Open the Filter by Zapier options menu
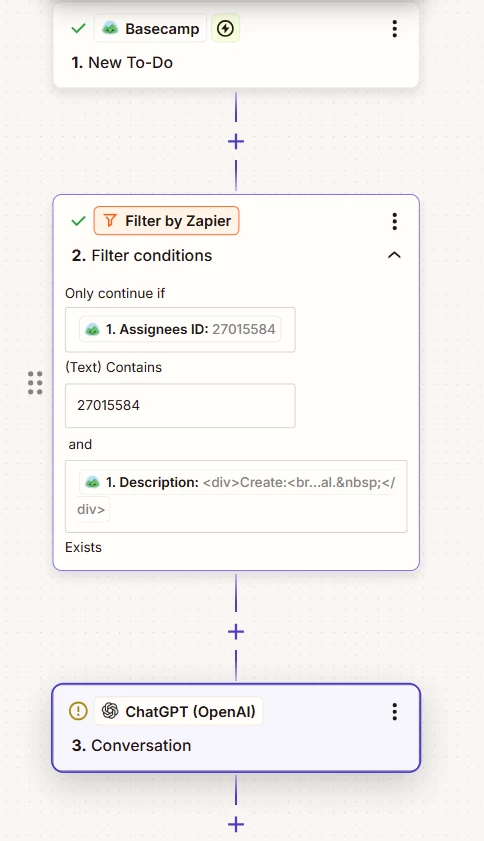Image resolution: width=484 pixels, height=841 pixels. click(394, 221)
